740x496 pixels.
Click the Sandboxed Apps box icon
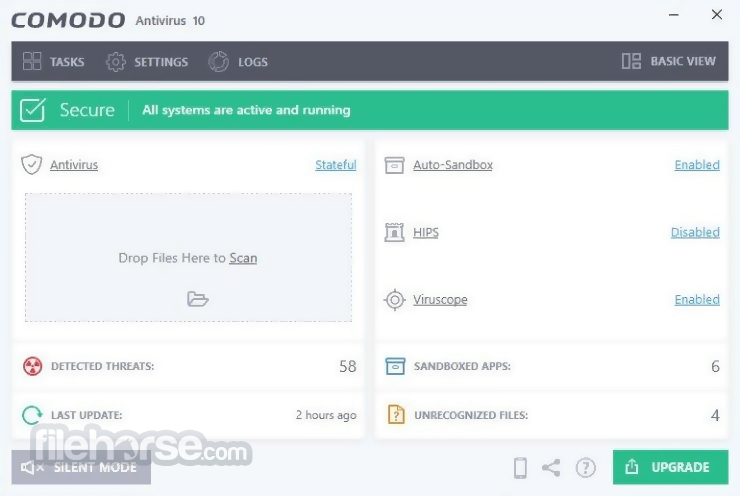coord(395,366)
